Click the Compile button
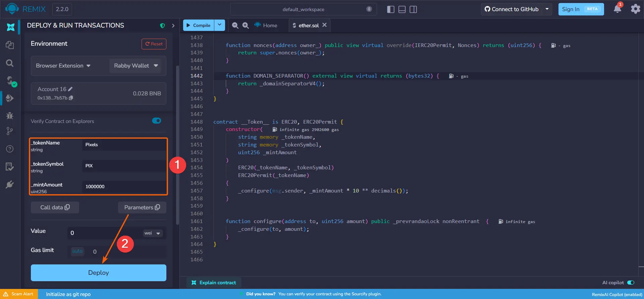The height and width of the screenshot is (299, 644). click(x=199, y=25)
